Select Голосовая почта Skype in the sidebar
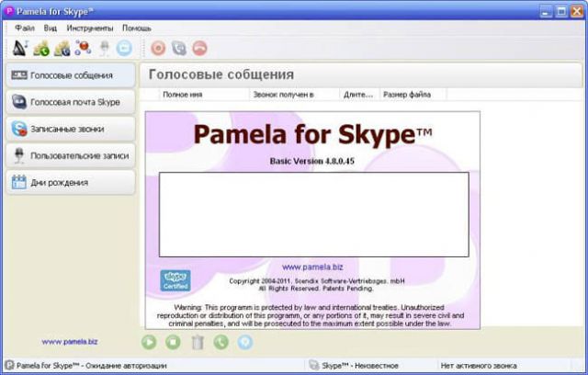Image resolution: width=588 pixels, height=375 pixels. coord(71,102)
